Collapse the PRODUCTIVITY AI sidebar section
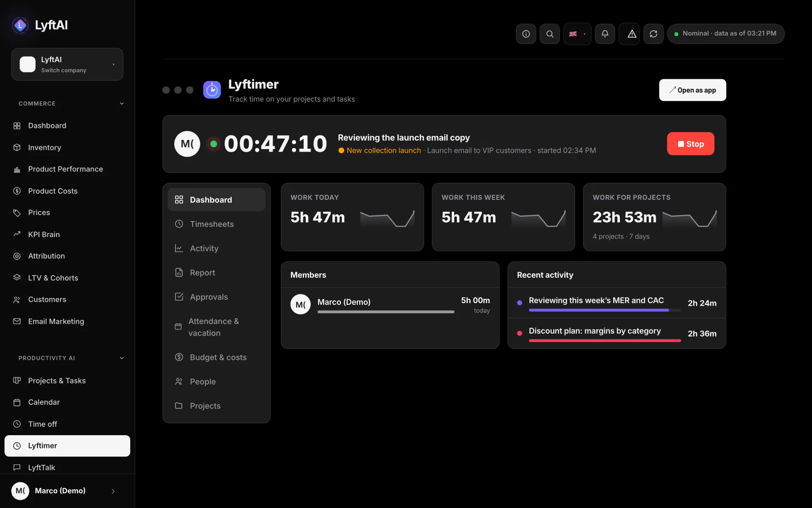 122,358
